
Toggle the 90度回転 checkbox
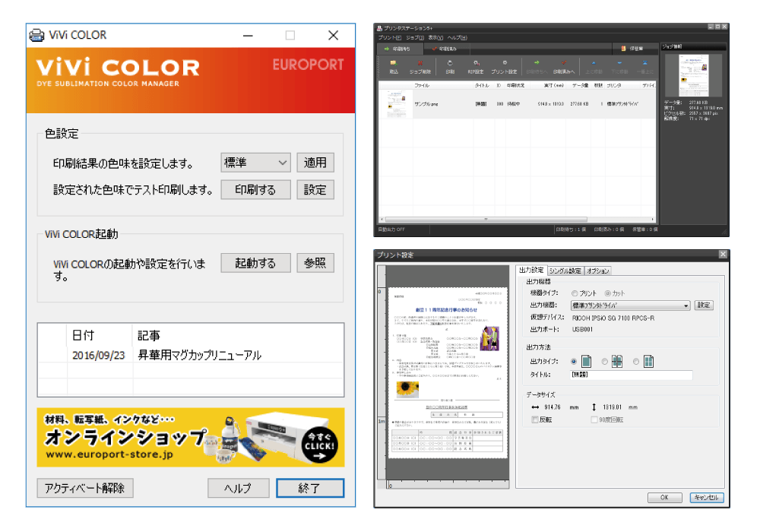[594, 420]
